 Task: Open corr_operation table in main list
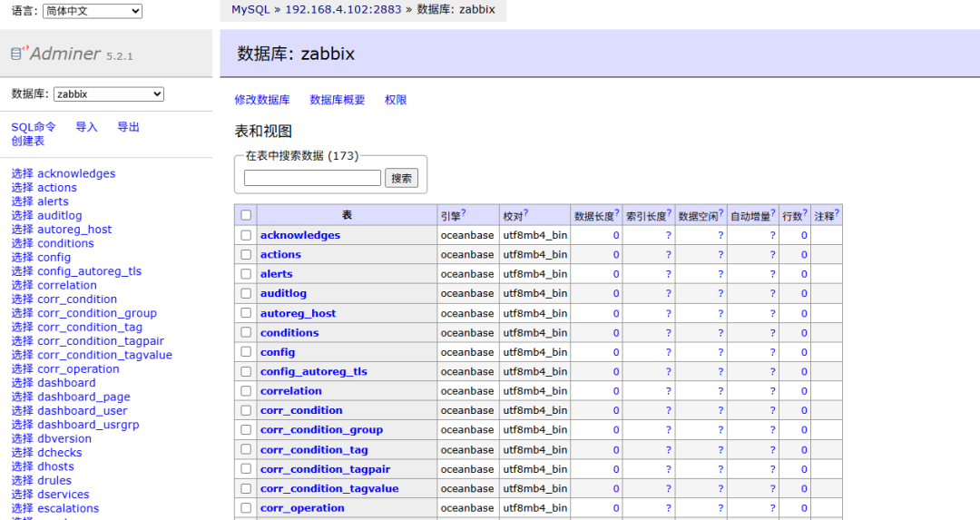point(302,508)
